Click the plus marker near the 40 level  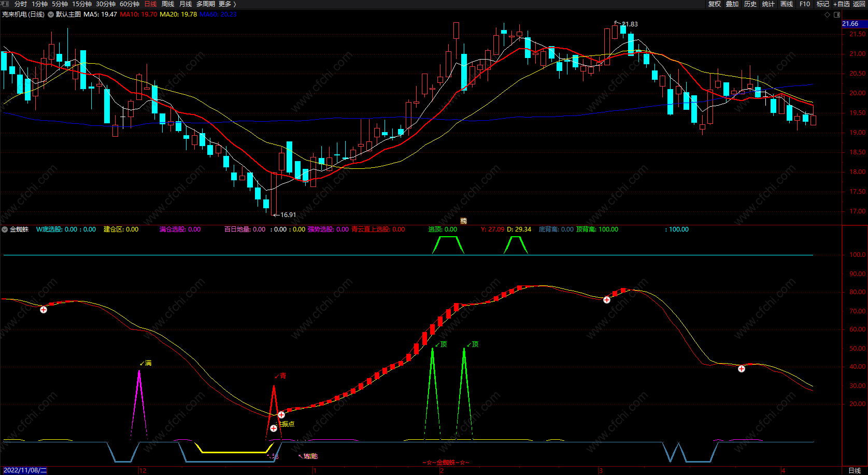tap(742, 369)
